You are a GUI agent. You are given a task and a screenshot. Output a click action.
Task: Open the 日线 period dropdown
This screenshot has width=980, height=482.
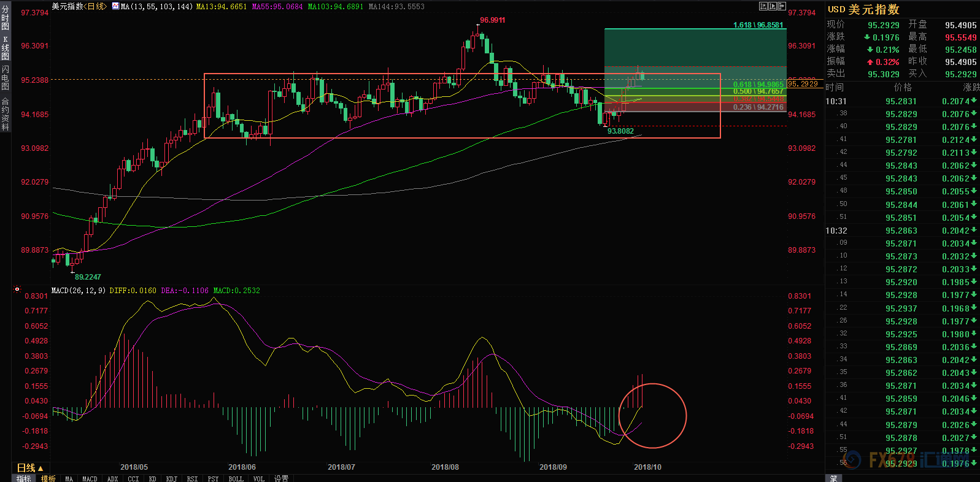[x=30, y=468]
